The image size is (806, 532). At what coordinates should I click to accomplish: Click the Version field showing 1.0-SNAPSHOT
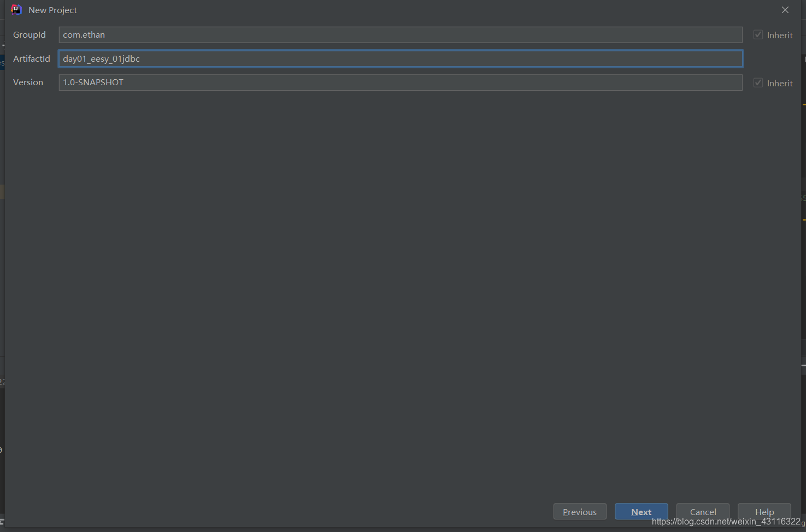[400, 82]
